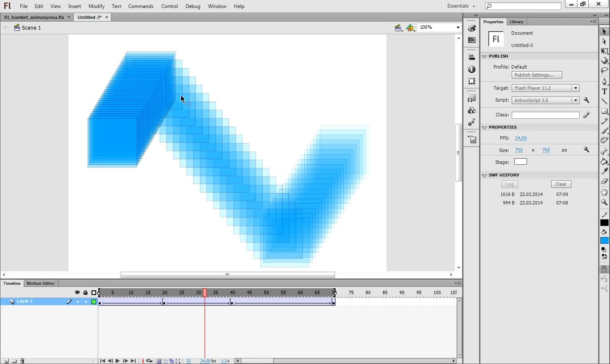Toggle show/hide all layers eye icon
This screenshot has width=610, height=364.
(x=77, y=293)
